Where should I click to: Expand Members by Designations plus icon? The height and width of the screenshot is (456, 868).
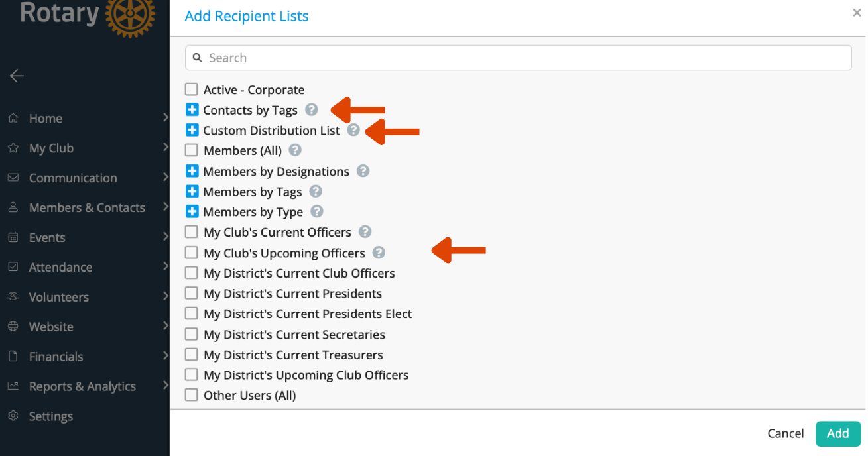click(192, 171)
